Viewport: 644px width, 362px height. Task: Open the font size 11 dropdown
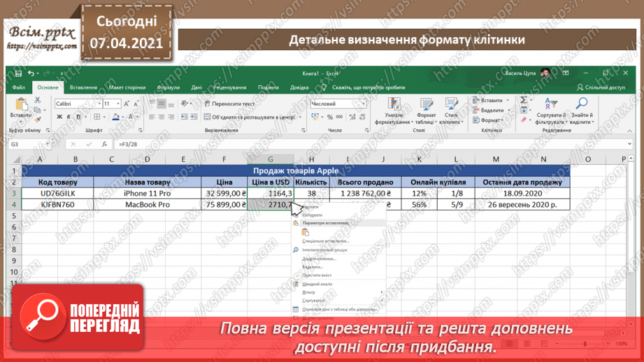[118, 104]
